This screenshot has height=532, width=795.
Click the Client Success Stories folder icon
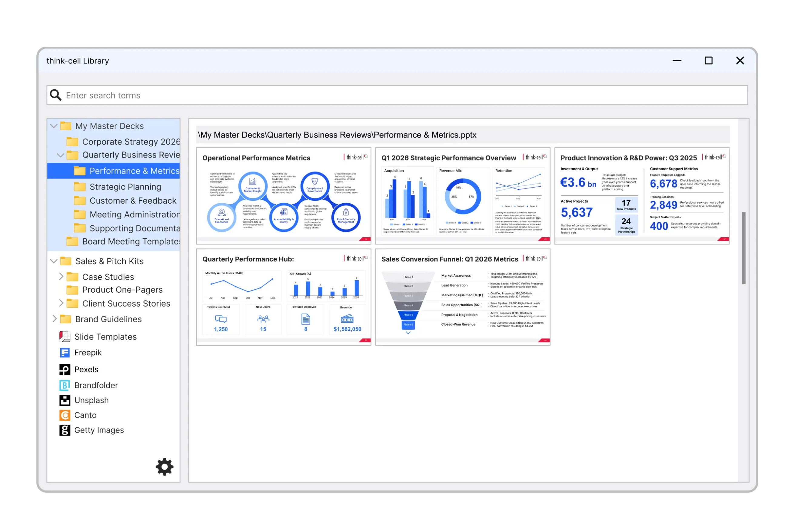click(x=72, y=303)
